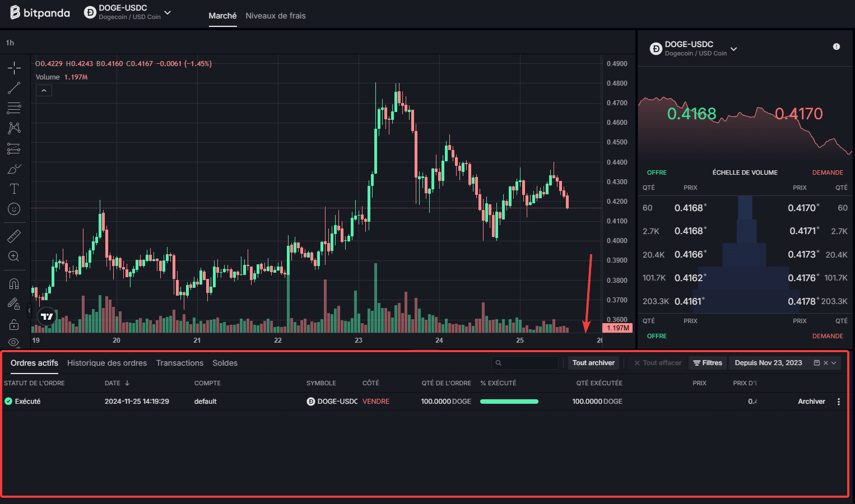Click the Archiver link on executed order
The height and width of the screenshot is (504, 855).
click(811, 402)
